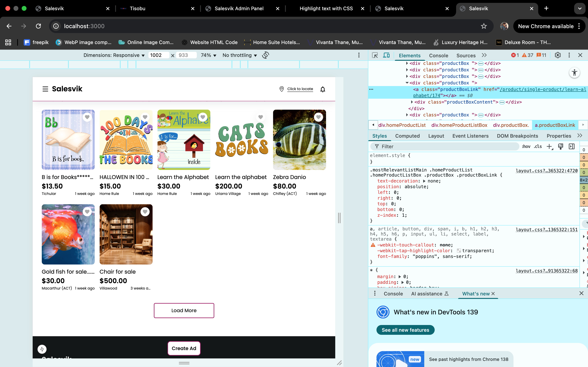Click the Load More button
This screenshot has width=588, height=367.
pyautogui.click(x=184, y=311)
